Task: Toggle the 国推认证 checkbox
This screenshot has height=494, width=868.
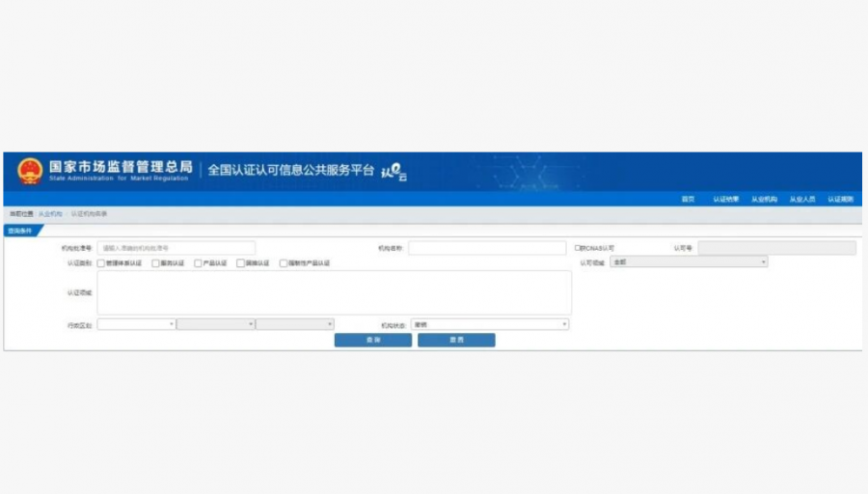Action: pos(240,262)
